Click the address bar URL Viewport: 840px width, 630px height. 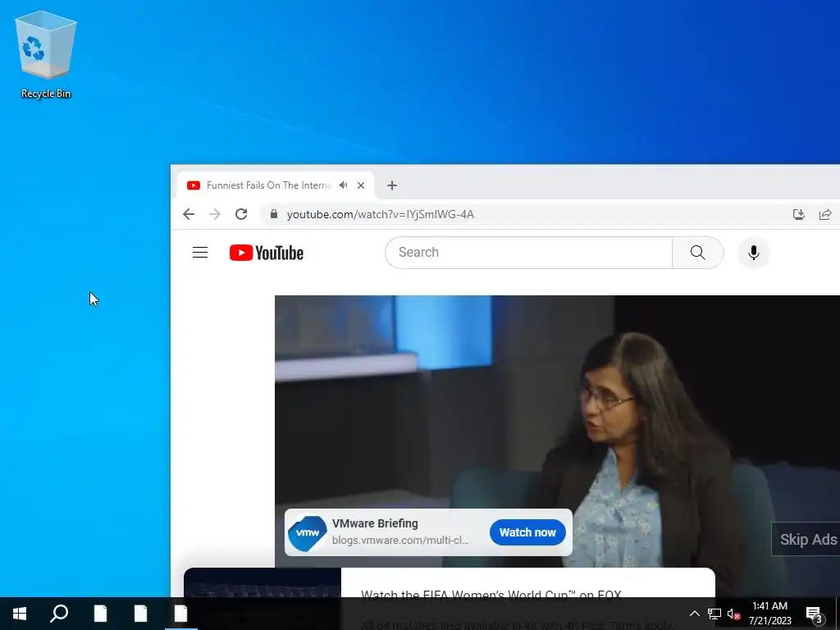click(381, 214)
